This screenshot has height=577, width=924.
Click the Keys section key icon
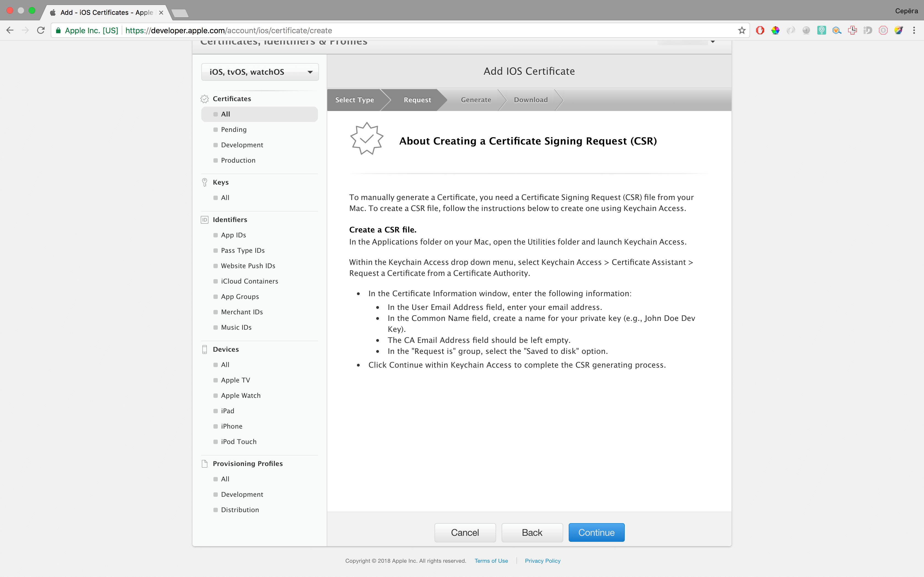[205, 182]
